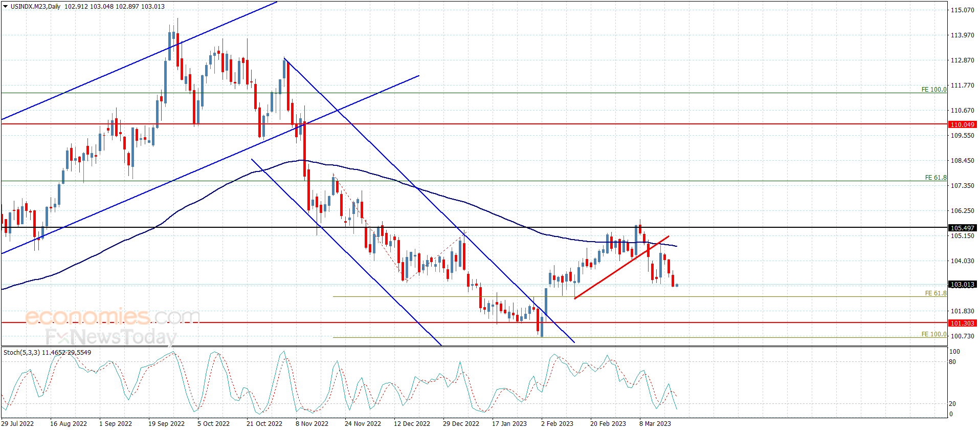Click the 29 Jul 2022 date label
The width and height of the screenshot is (980, 430).
pyautogui.click(x=18, y=423)
